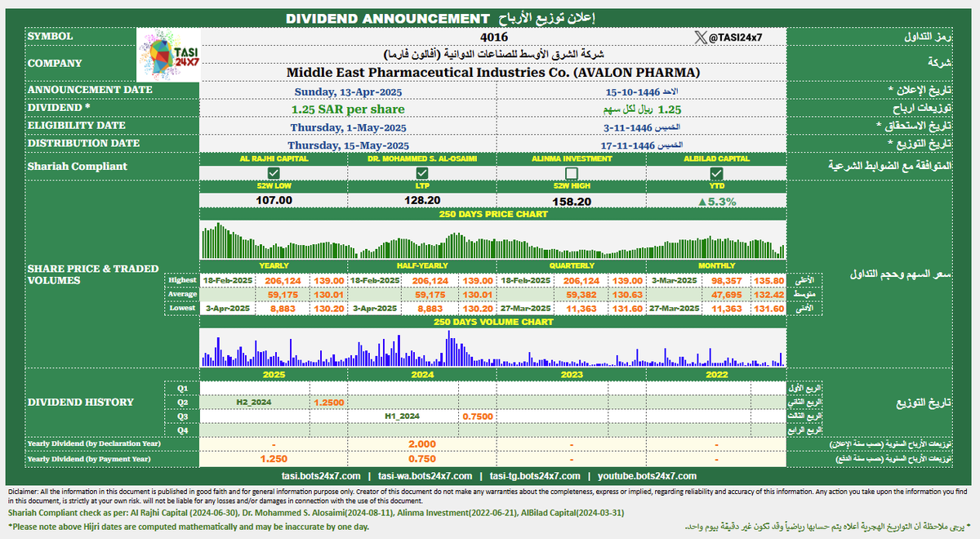Click the ANNOUNCEMENT DATE row label
980x539 pixels.
tap(90, 90)
